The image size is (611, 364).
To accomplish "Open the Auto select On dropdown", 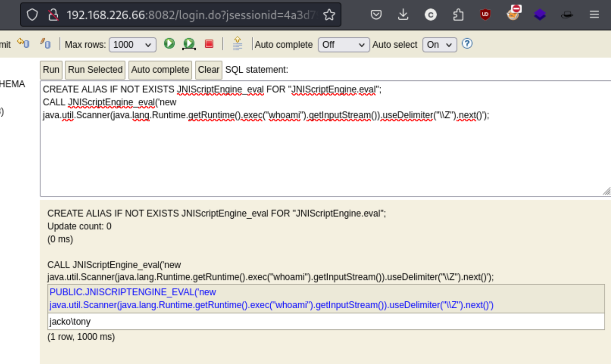I will coord(440,44).
